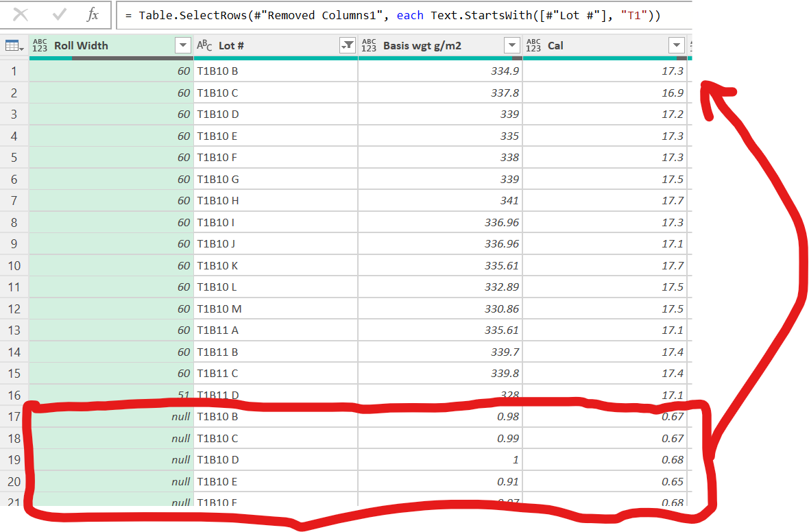Click cell 'T1B10 F' in row 5

coord(276,158)
